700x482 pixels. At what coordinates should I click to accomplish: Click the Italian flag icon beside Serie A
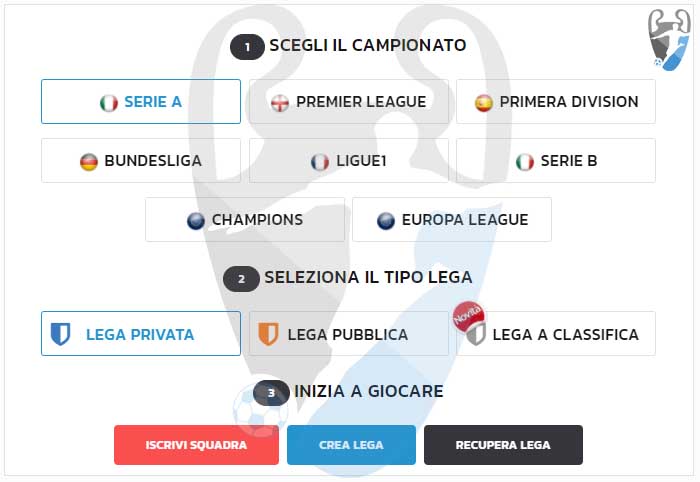coord(109,102)
